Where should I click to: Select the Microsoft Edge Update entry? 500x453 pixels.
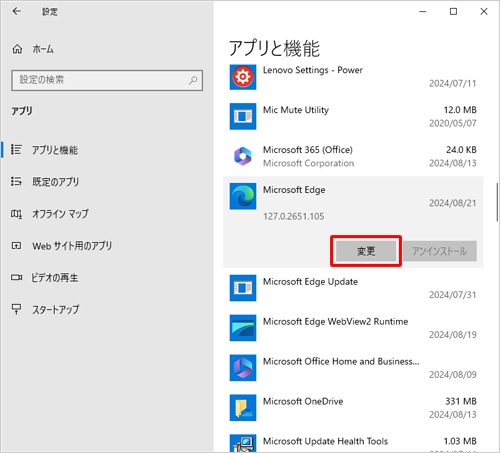pyautogui.click(x=353, y=288)
